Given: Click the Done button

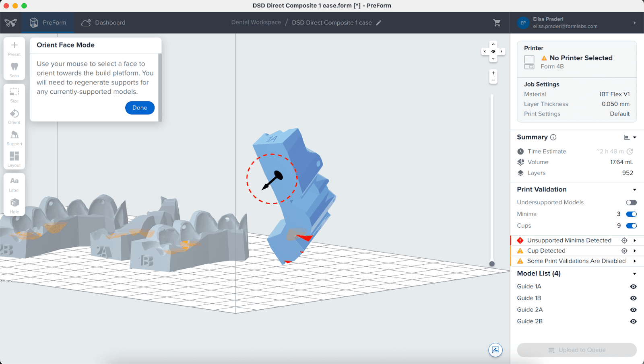Looking at the screenshot, I should click(x=140, y=108).
